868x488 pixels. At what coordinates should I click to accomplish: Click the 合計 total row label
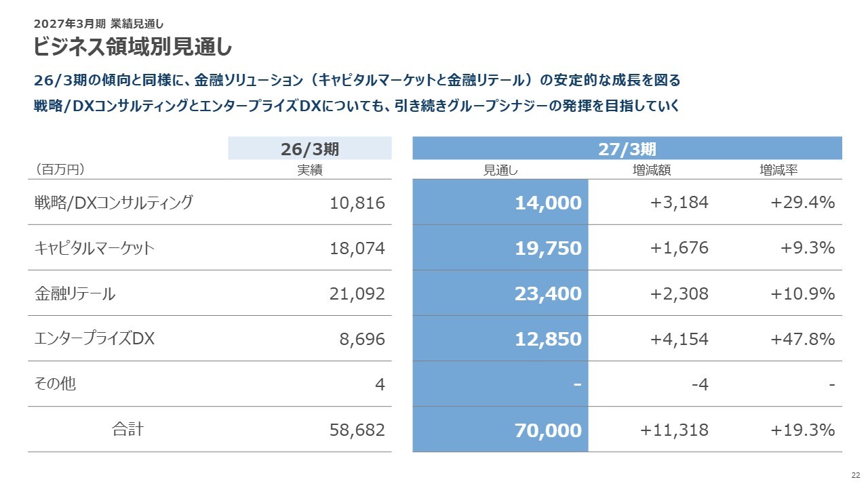click(127, 428)
